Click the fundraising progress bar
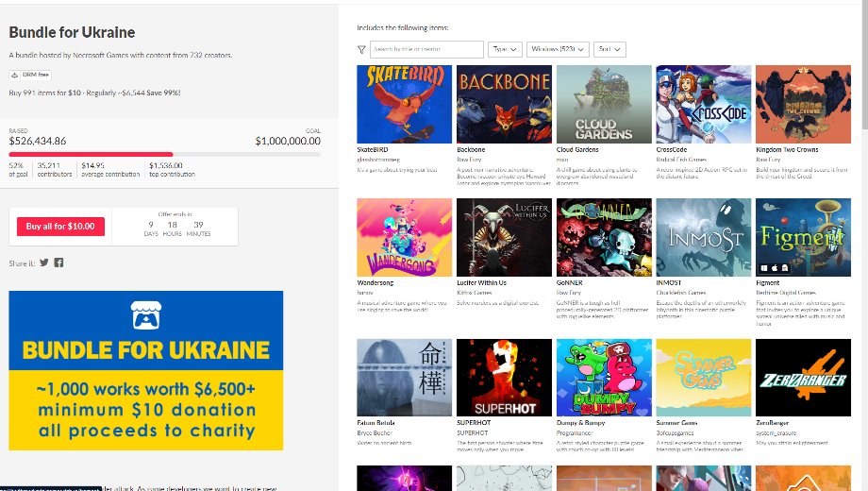The height and width of the screenshot is (491, 868). (164, 155)
